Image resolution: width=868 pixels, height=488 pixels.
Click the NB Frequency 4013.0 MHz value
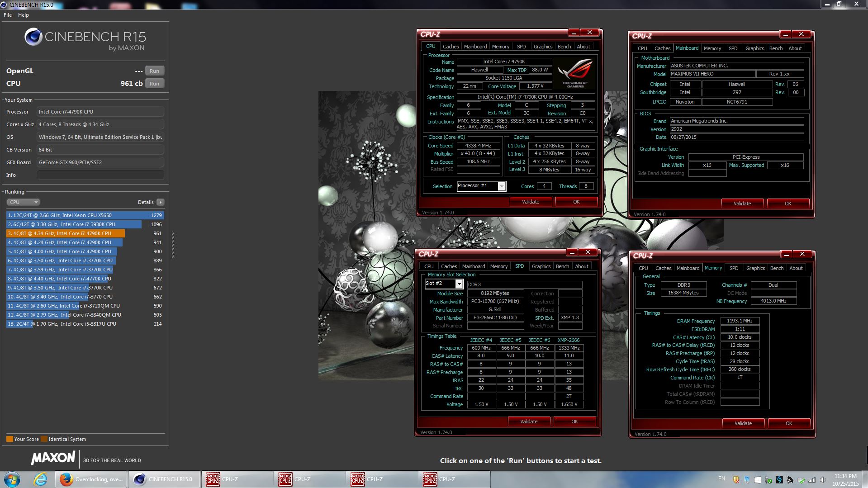[x=773, y=301]
